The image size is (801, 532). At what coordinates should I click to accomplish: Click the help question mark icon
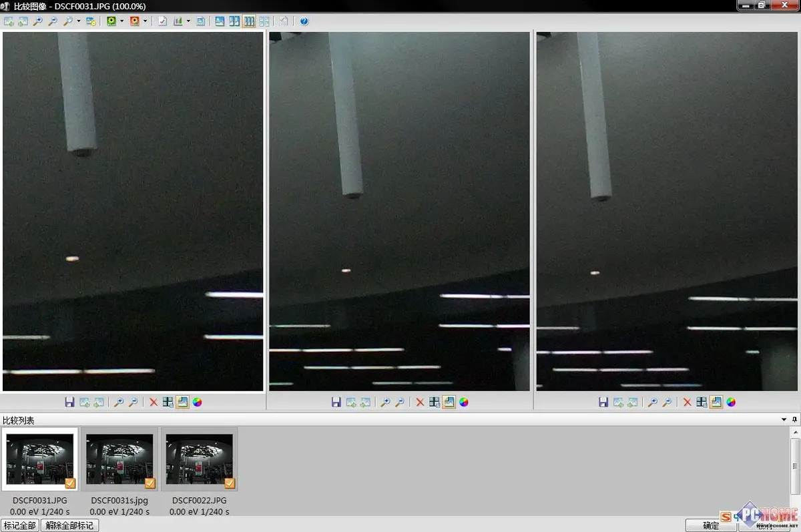click(304, 21)
